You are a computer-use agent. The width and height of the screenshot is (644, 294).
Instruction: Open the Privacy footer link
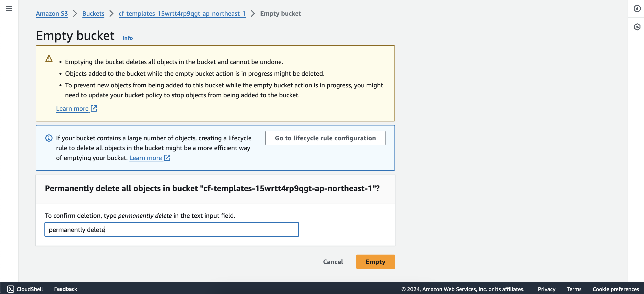(x=546, y=289)
